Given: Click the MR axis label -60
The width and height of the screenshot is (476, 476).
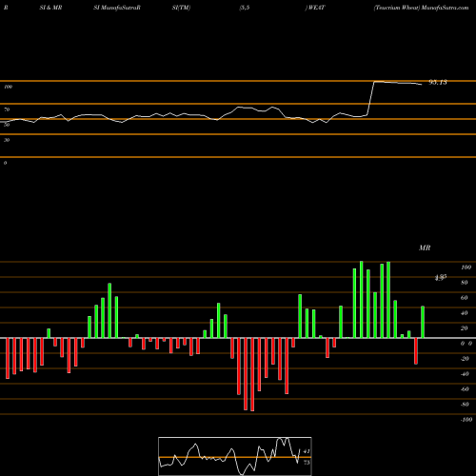Looking at the screenshot, I should click(465, 389).
